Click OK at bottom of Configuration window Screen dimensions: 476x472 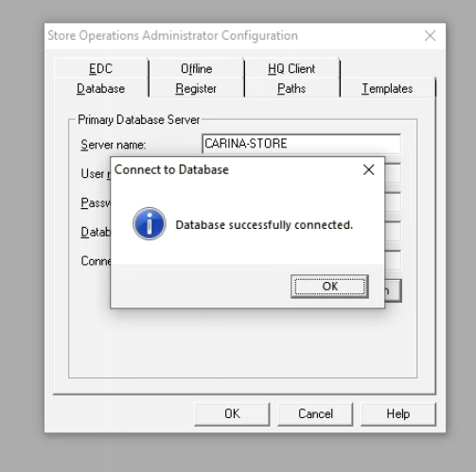(232, 414)
